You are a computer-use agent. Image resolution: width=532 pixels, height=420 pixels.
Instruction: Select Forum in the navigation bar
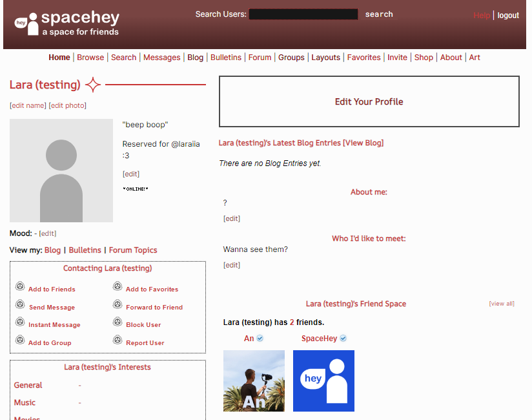(x=260, y=58)
